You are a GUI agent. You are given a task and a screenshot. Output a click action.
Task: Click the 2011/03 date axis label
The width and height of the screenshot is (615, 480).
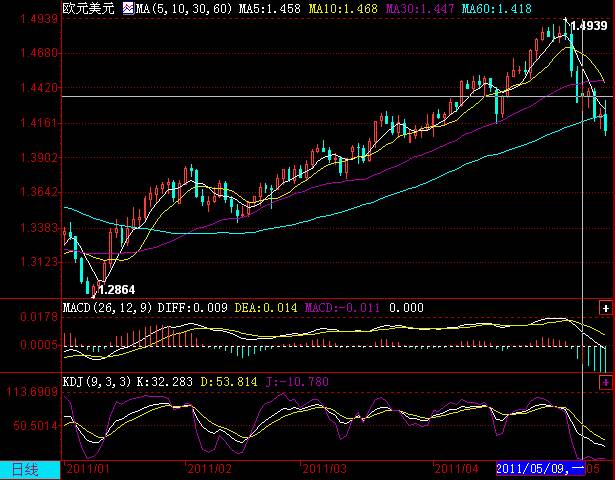pyautogui.click(x=324, y=469)
